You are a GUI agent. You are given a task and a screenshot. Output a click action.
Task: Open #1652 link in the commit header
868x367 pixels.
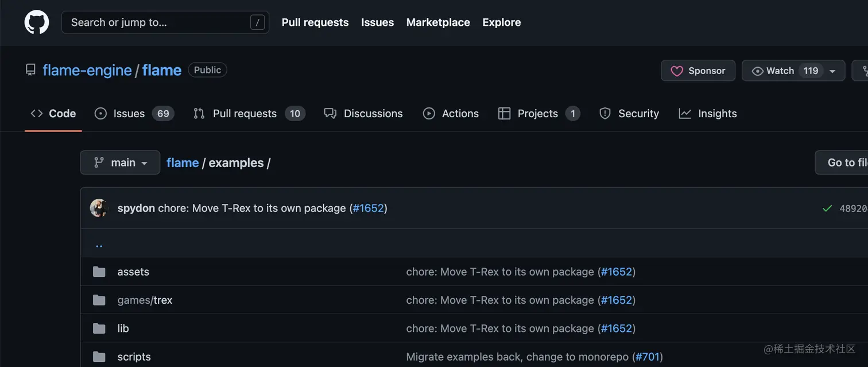(x=368, y=208)
